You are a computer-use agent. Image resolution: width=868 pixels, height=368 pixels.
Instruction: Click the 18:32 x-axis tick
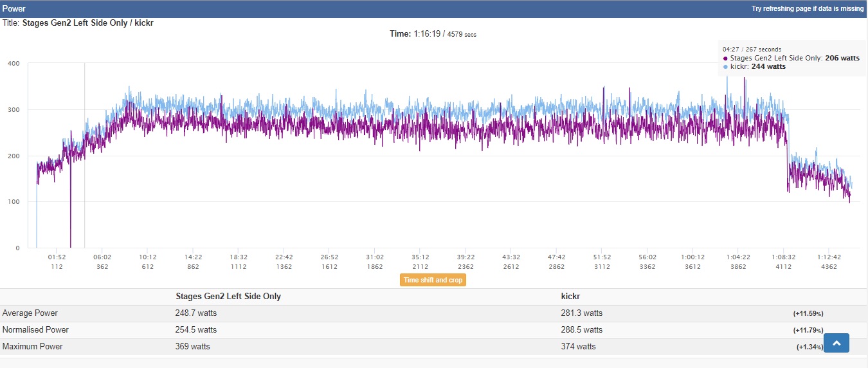pos(239,257)
